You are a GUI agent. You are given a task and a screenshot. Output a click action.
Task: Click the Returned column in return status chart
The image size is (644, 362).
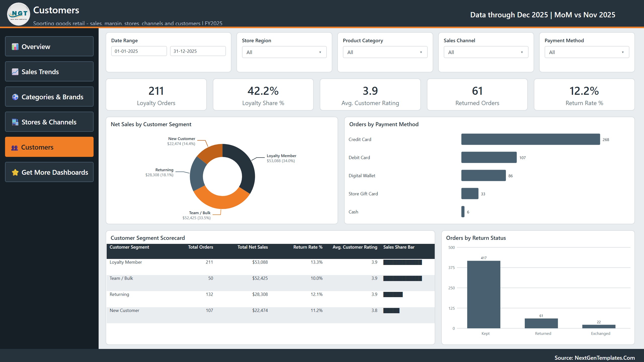541,323
